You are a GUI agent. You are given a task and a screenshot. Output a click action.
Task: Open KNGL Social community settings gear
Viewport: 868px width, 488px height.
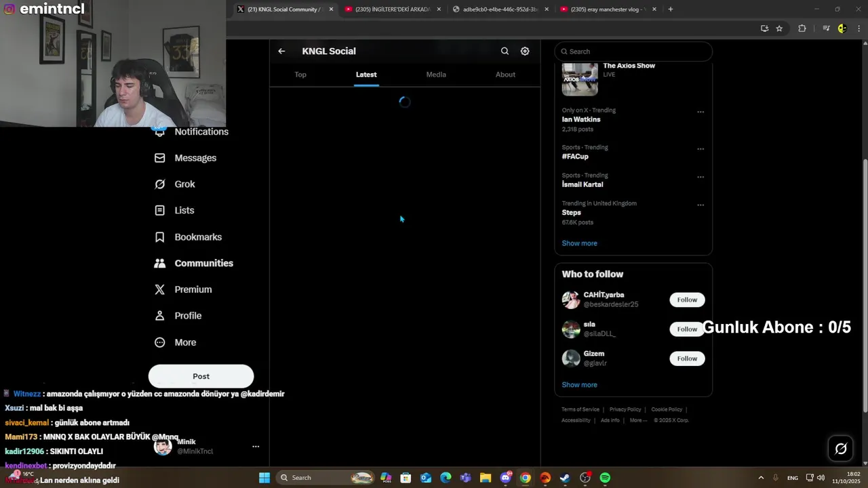coord(525,51)
